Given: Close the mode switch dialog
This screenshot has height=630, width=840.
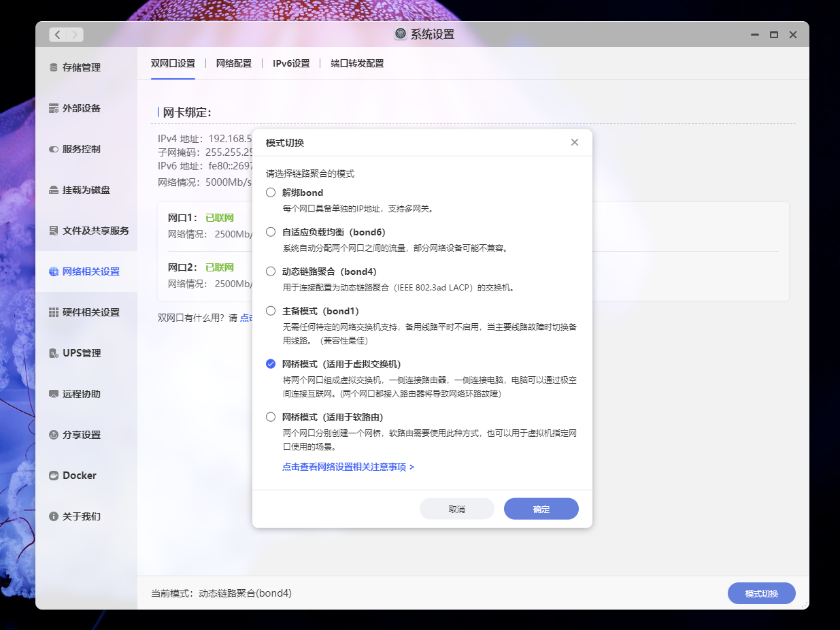Looking at the screenshot, I should tap(574, 142).
